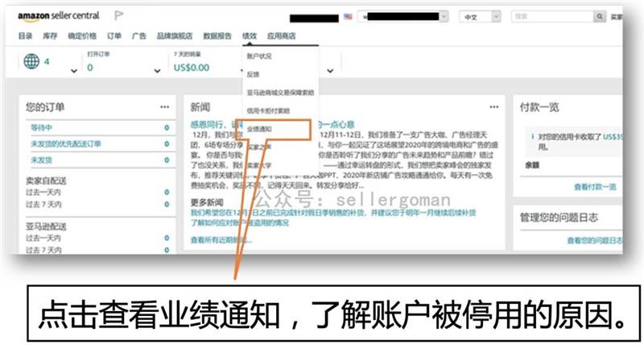Click the 付款一览 card heading

tap(539, 107)
